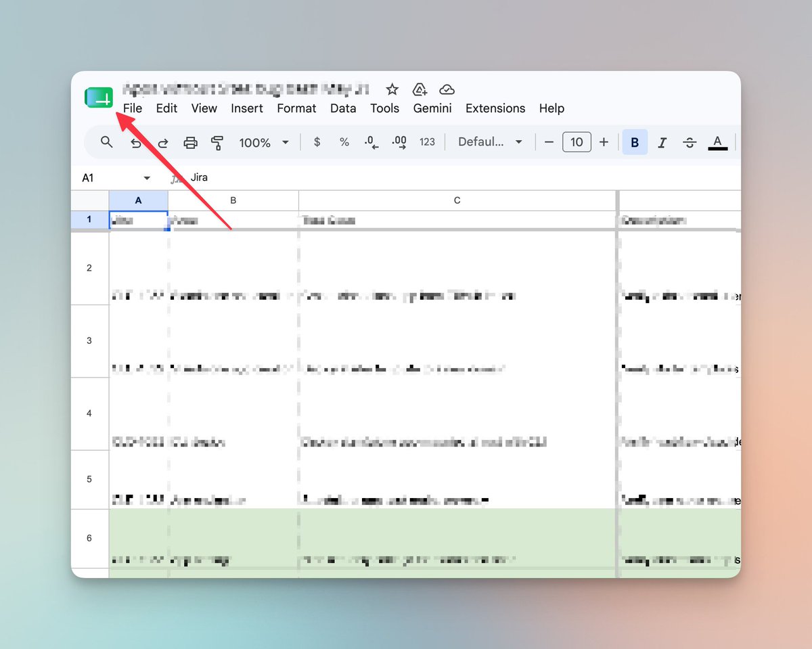Viewport: 812px width, 649px height.
Task: Open the text color picker
Action: (718, 143)
